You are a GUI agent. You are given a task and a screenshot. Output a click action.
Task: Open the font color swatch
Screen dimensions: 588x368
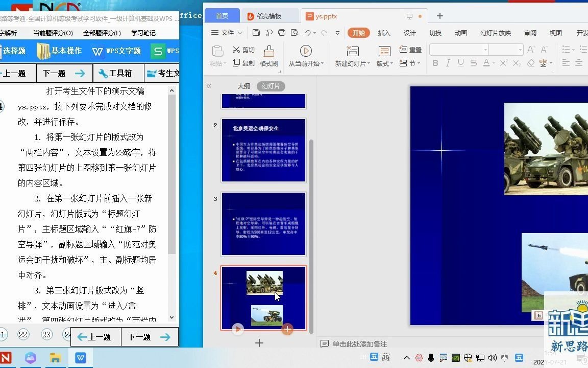[486, 62]
